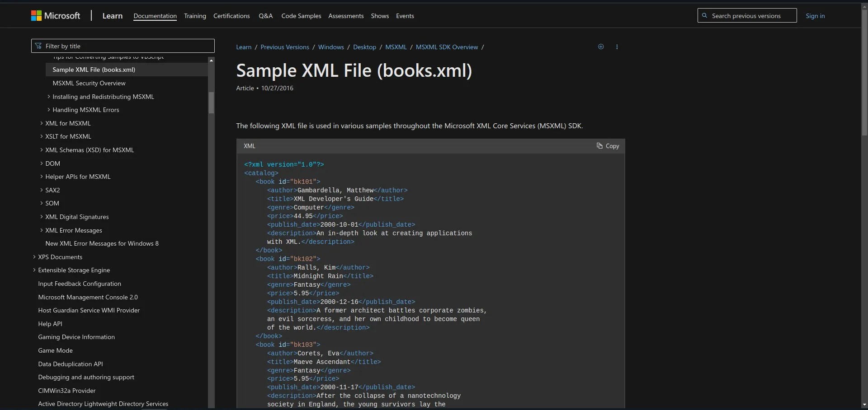Select Code Samples in the navigation bar
The width and height of the screenshot is (868, 410).
pos(301,16)
